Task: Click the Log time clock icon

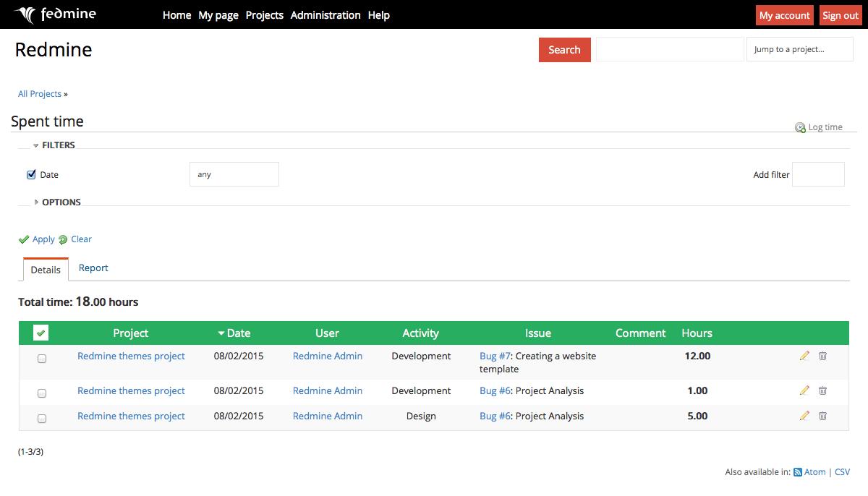Action: point(800,127)
